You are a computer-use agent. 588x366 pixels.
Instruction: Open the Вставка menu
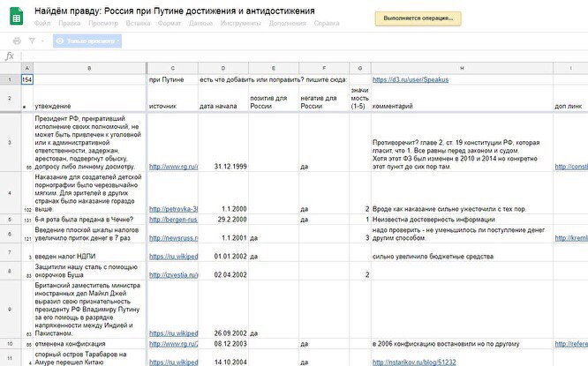point(138,23)
